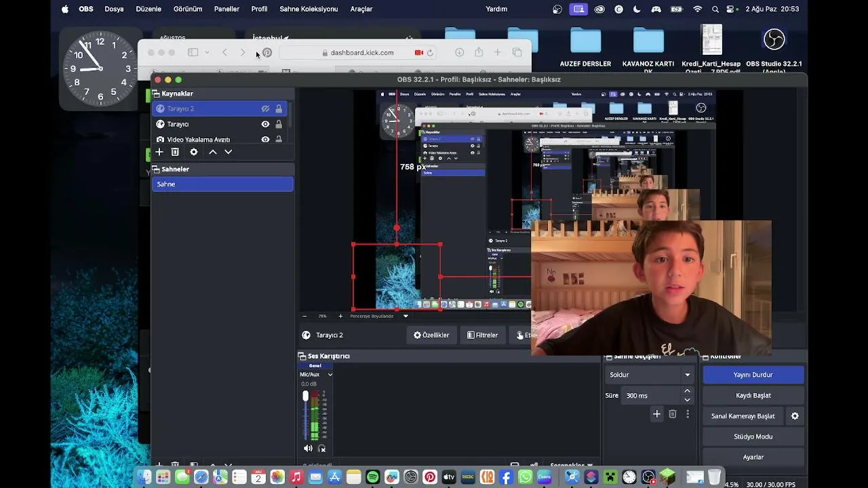Zoom out the preview with minus
Image resolution: width=868 pixels, height=488 pixels.
[304, 316]
